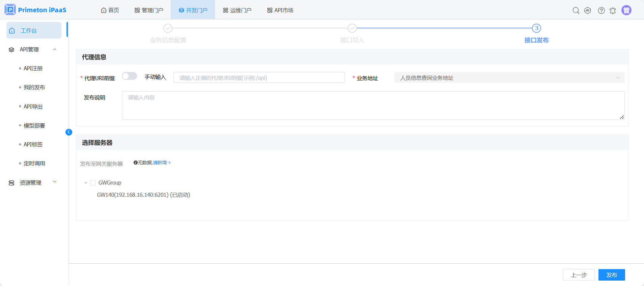
Task: Click the proxy URI prefix input field
Action: (x=259, y=78)
